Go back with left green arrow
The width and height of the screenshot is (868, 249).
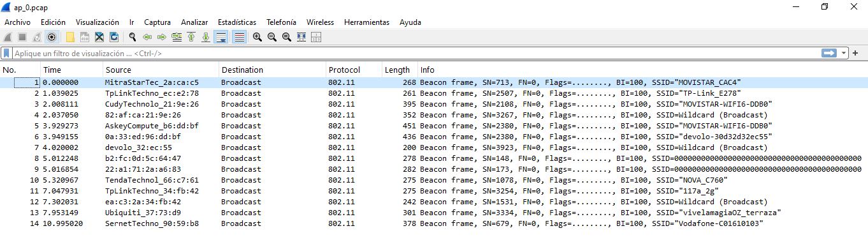[147, 37]
